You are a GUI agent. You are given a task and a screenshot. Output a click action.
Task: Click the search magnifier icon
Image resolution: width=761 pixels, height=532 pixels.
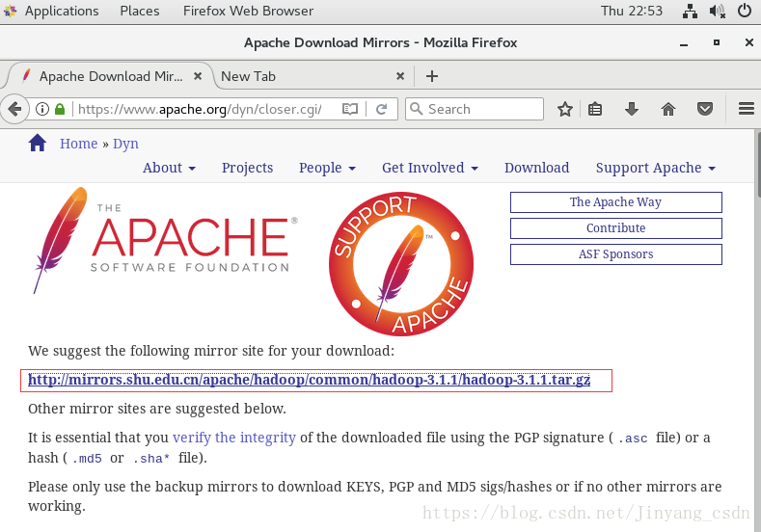tap(416, 109)
